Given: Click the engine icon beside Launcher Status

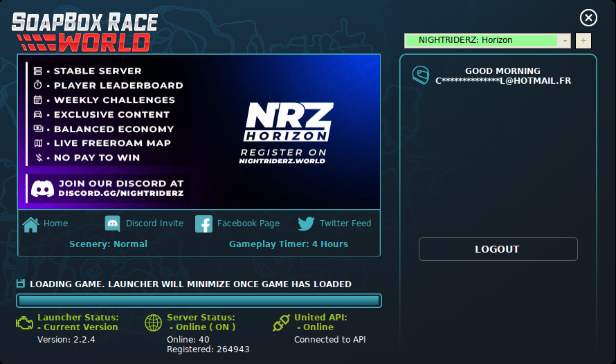Looking at the screenshot, I should click(24, 323).
